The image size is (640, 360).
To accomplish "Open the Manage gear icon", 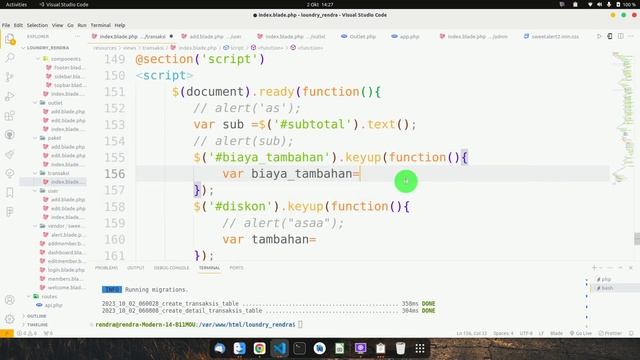I will [x=10, y=319].
